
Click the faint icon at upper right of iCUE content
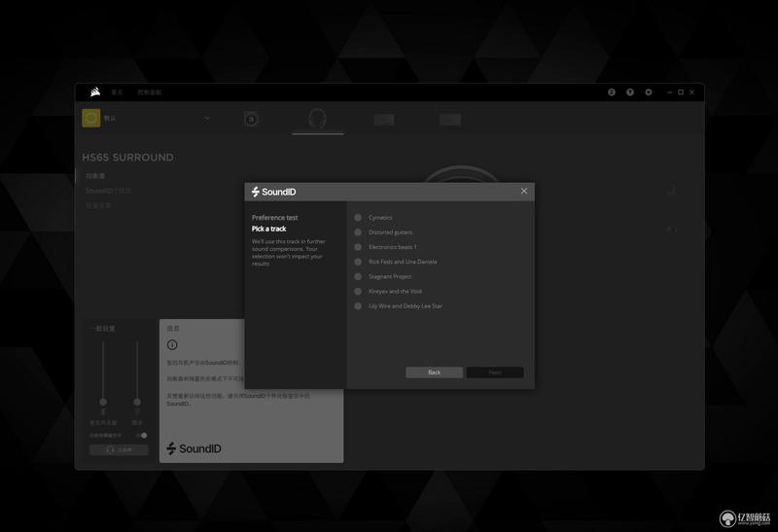[x=672, y=191]
